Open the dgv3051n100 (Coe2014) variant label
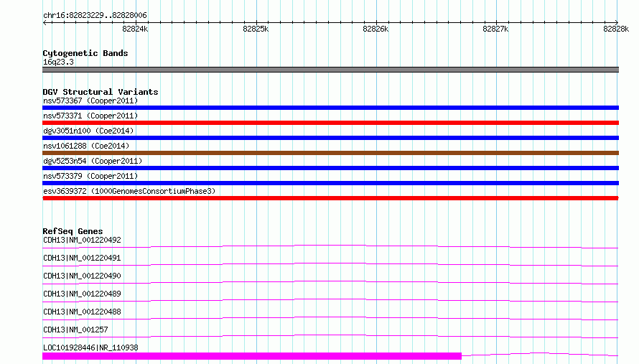Image resolution: width=639 pixels, height=364 pixels. coord(88,131)
